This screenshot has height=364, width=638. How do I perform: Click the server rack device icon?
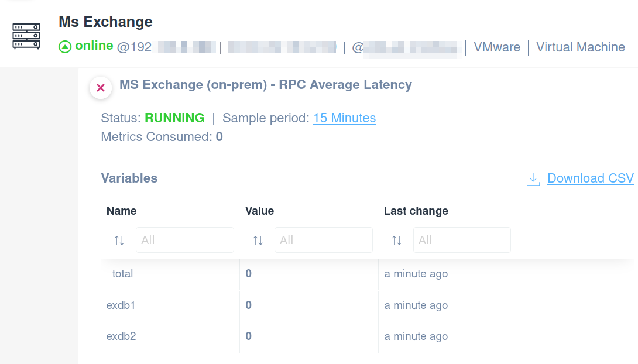pos(26,36)
